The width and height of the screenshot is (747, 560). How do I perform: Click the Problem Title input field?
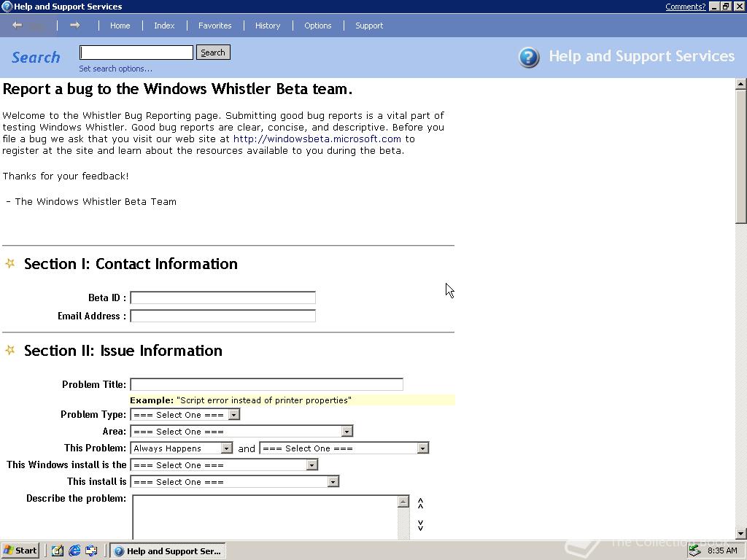pos(267,384)
